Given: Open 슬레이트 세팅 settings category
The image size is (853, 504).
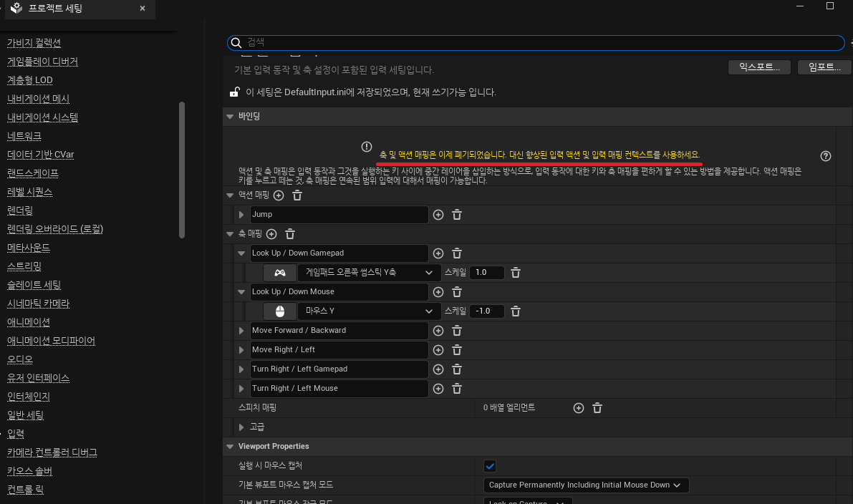Looking at the screenshot, I should click(34, 285).
